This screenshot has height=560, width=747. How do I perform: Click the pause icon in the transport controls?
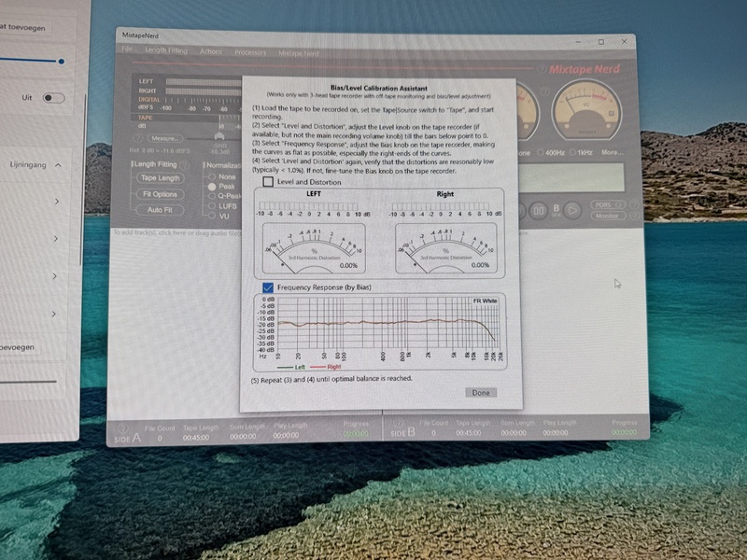539,210
